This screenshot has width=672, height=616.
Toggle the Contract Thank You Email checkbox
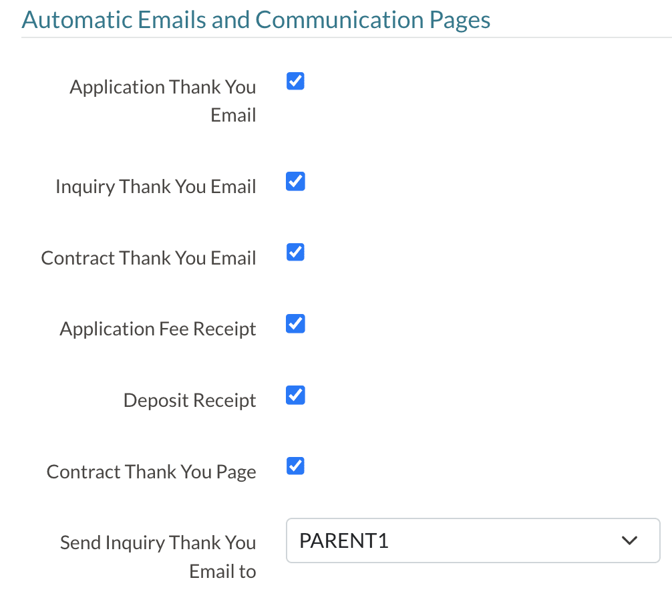tap(295, 253)
